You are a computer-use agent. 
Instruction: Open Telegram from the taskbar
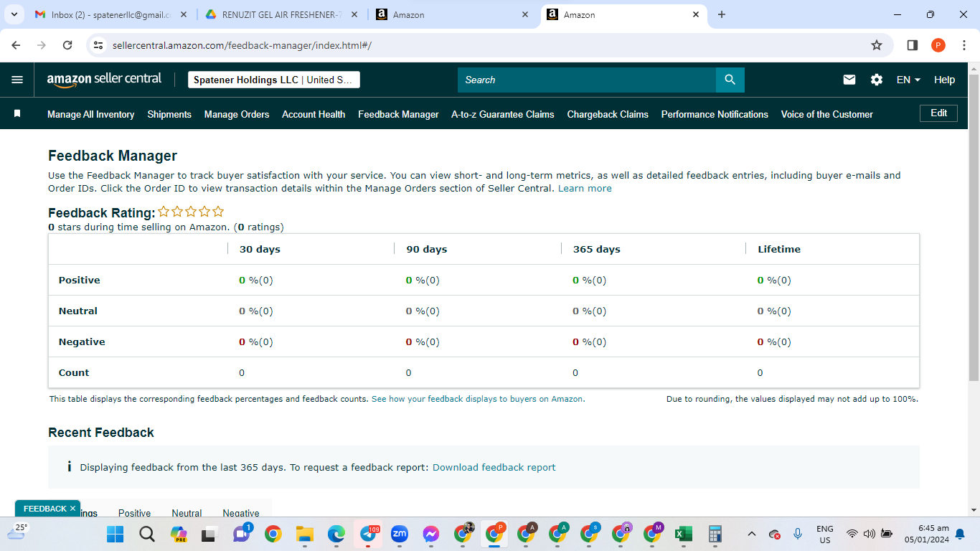tap(368, 534)
